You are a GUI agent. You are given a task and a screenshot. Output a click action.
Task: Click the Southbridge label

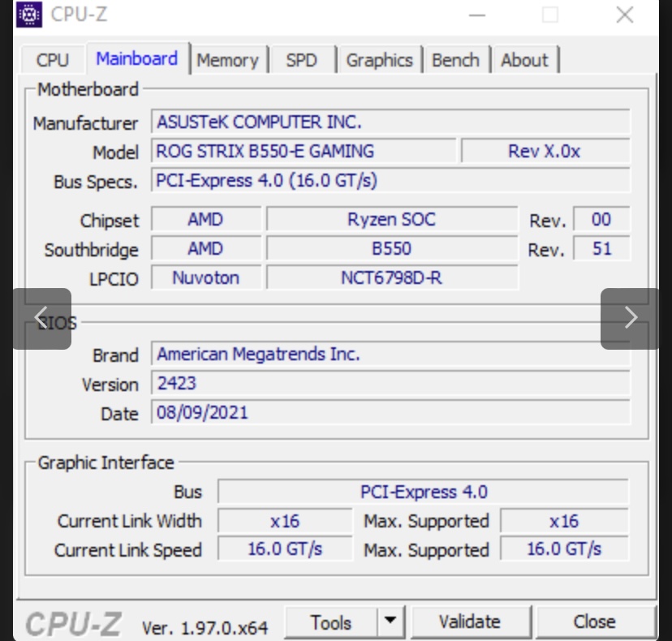coord(92,250)
